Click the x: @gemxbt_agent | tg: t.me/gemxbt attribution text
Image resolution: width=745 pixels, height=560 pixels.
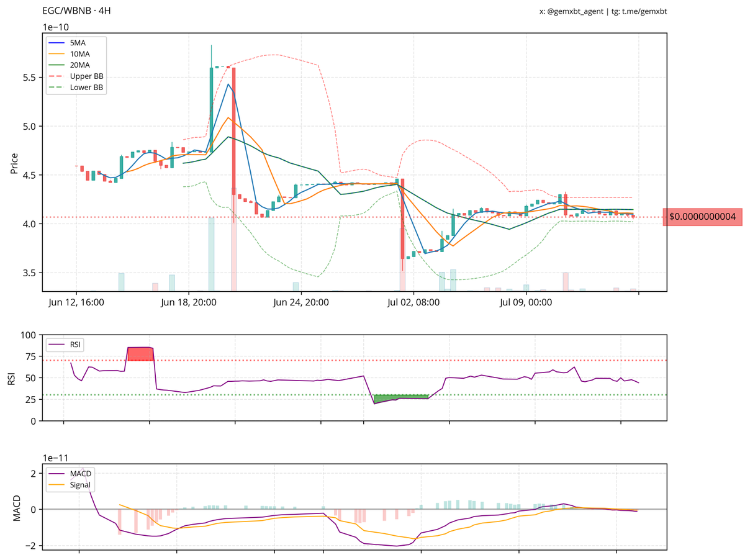603,11
